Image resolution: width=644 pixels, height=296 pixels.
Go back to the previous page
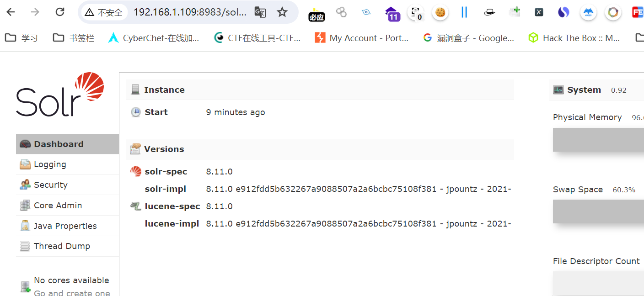(x=11, y=12)
